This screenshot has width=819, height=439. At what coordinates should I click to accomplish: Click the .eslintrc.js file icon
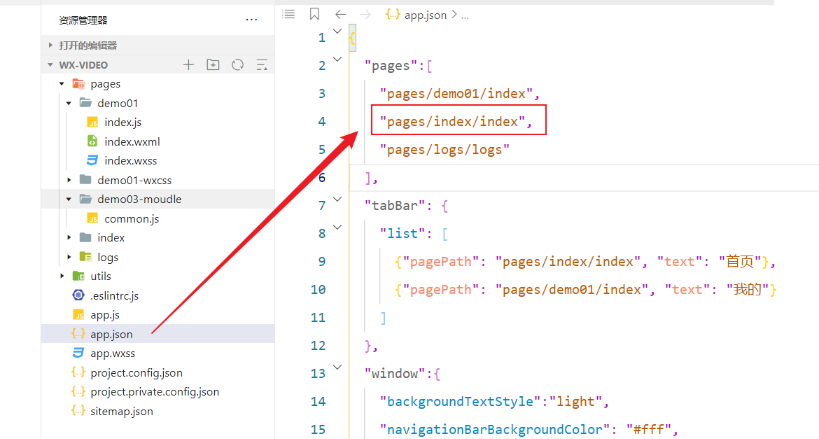(78, 295)
